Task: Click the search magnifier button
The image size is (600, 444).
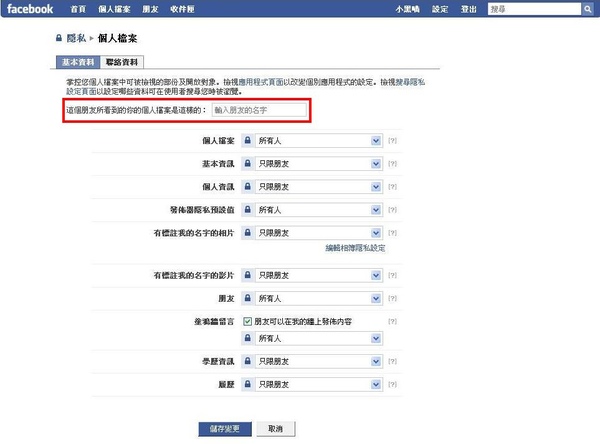Action: 587,9
